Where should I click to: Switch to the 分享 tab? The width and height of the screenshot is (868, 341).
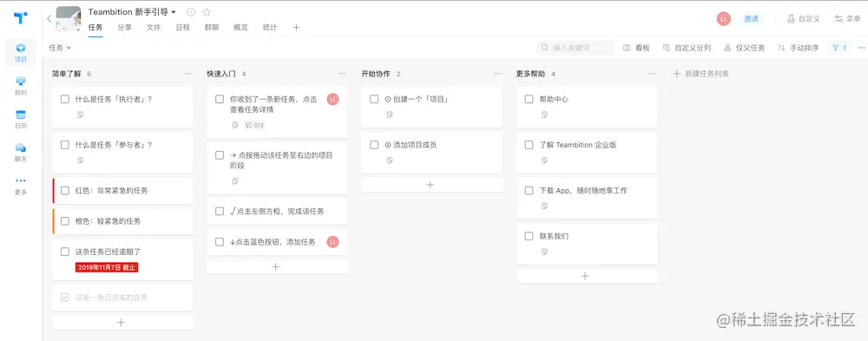pyautogui.click(x=124, y=27)
